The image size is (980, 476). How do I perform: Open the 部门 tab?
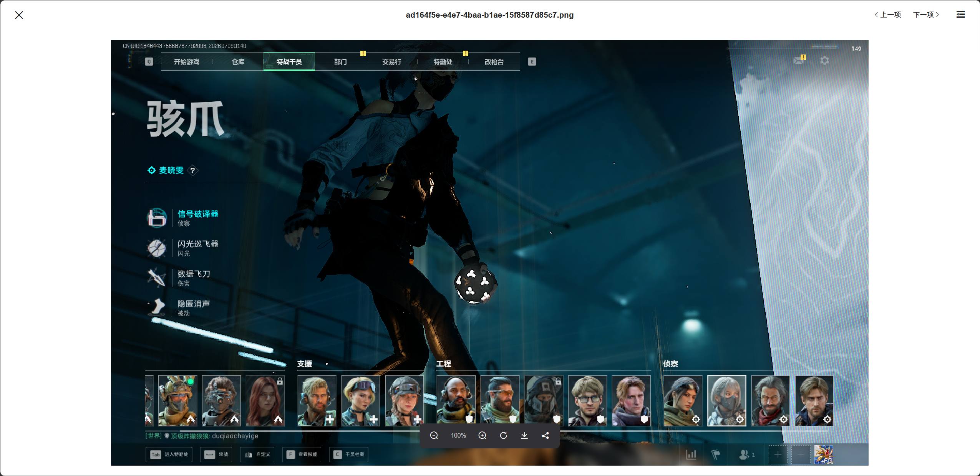(x=340, y=62)
